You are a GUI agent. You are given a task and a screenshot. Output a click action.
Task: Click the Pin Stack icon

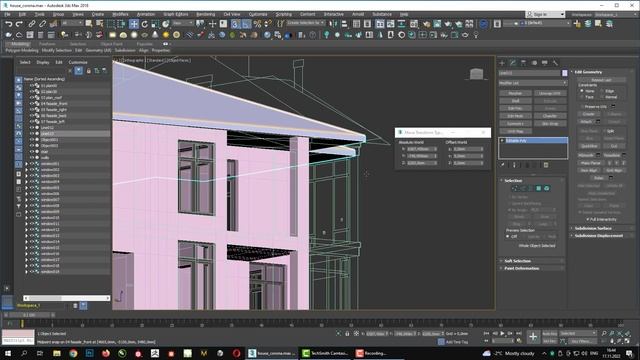point(503,165)
